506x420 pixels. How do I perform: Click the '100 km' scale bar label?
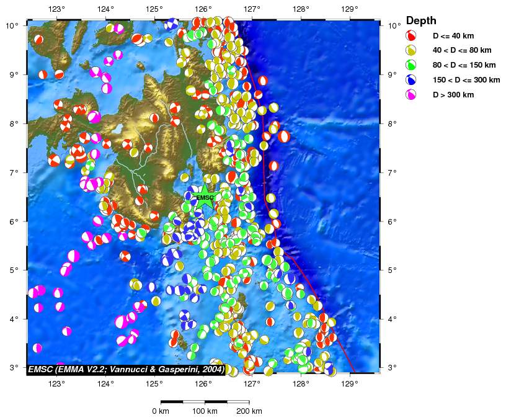(205, 412)
